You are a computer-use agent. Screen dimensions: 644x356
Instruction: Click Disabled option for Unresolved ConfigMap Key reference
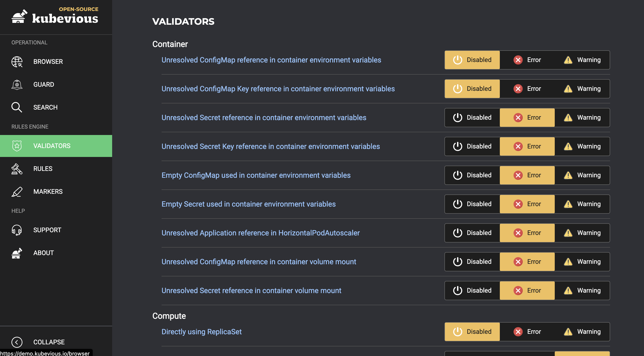pos(472,89)
